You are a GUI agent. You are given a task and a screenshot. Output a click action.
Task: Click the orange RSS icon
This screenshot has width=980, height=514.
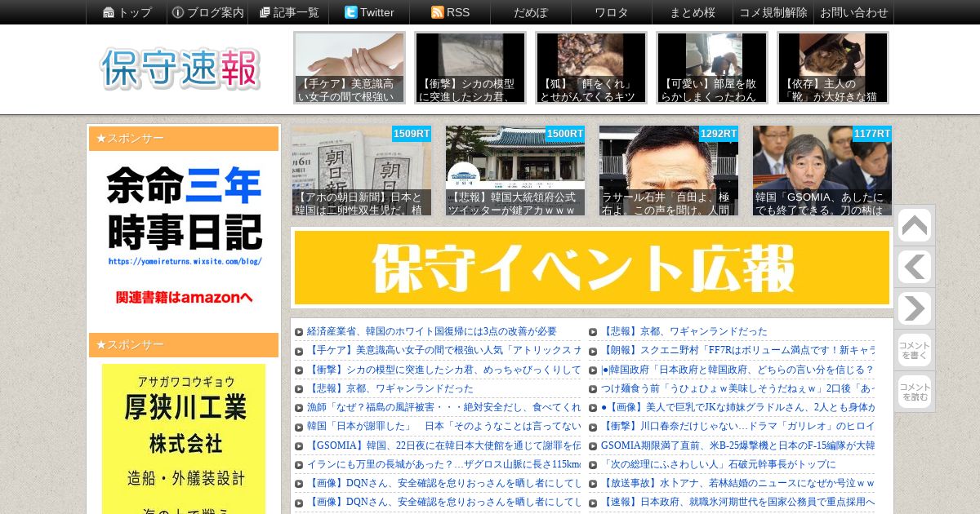click(437, 12)
